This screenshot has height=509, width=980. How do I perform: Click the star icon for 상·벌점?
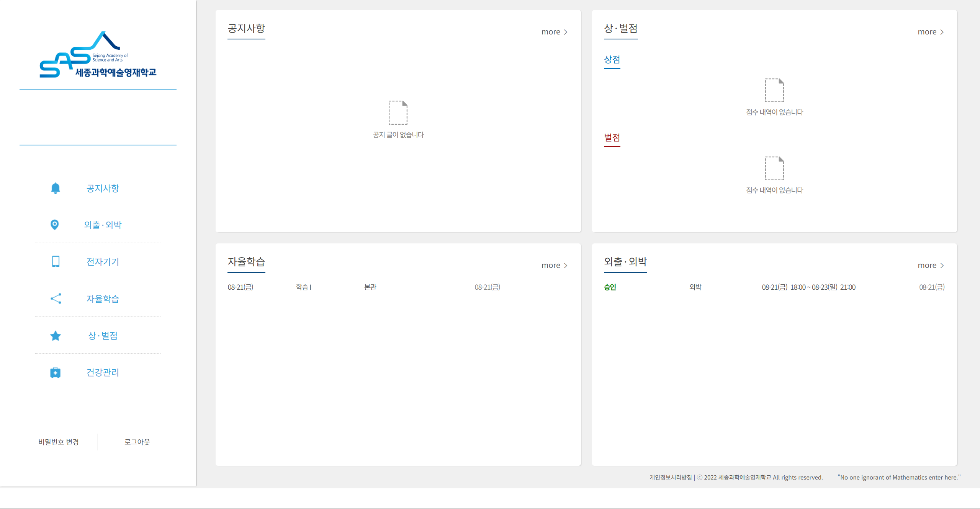pyautogui.click(x=56, y=336)
